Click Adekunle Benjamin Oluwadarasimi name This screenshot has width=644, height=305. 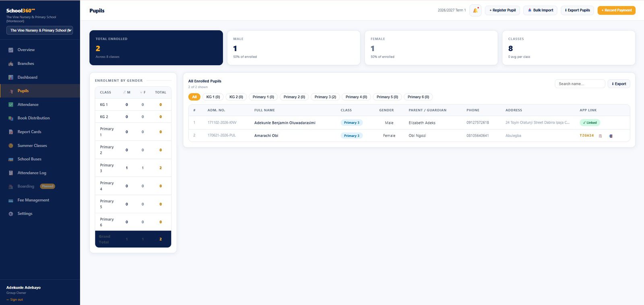click(285, 123)
